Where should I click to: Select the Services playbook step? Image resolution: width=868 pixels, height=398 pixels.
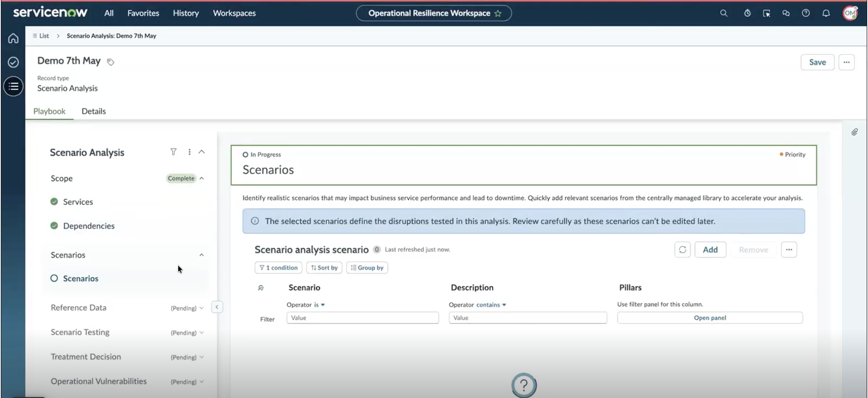78,202
